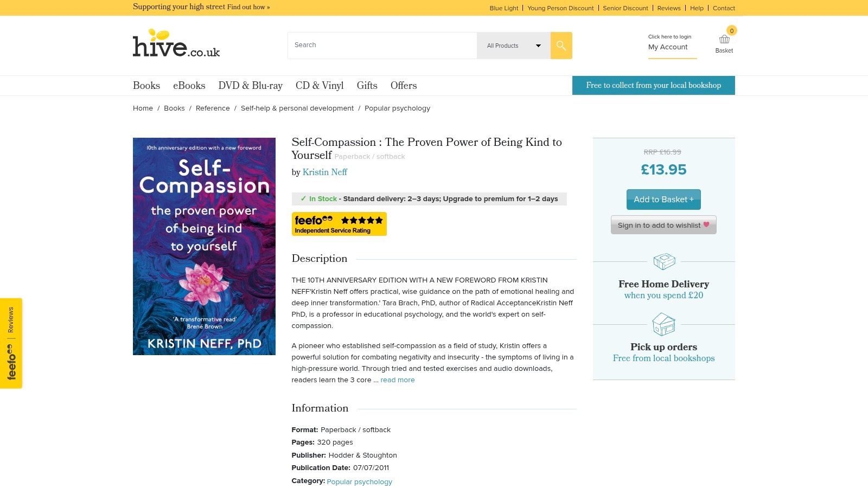The image size is (868, 488).
Task: Click the yellow search magnifier icon
Action: [561, 46]
